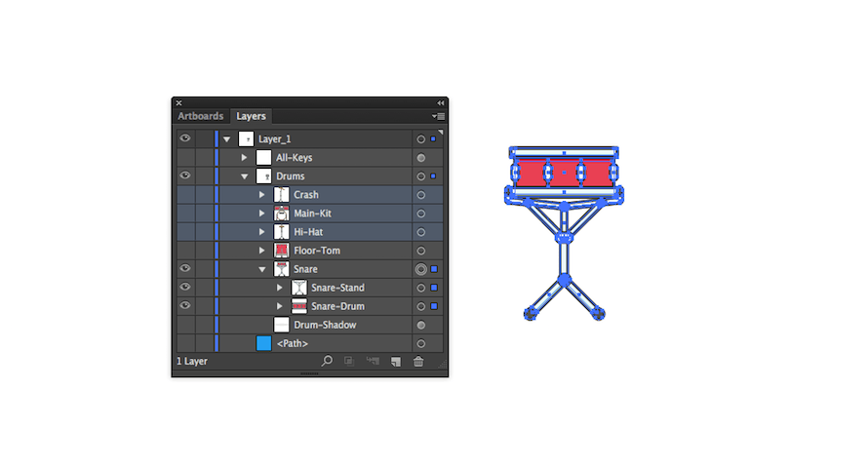Select the Main-Kit layer row
Viewport: 868px width, 468px height.
click(310, 214)
